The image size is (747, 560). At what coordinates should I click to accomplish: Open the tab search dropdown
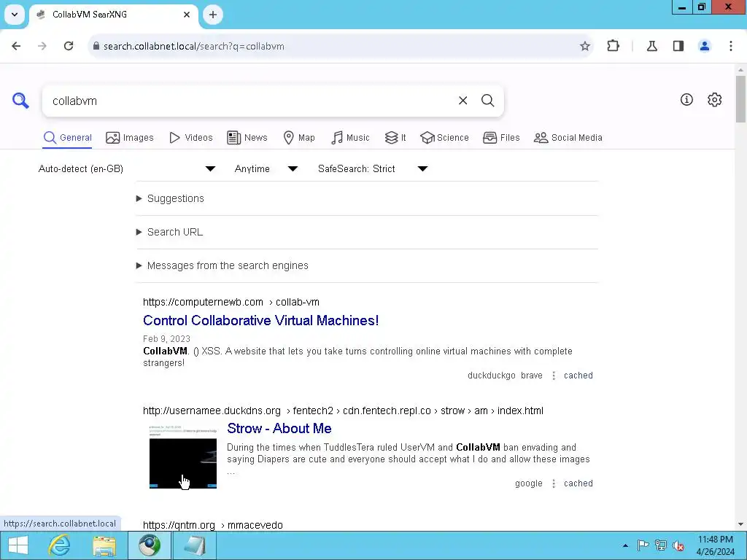point(15,15)
